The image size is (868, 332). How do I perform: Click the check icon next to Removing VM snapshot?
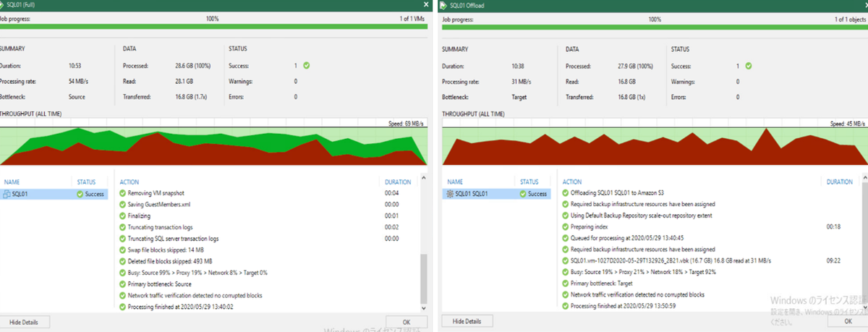pos(122,193)
